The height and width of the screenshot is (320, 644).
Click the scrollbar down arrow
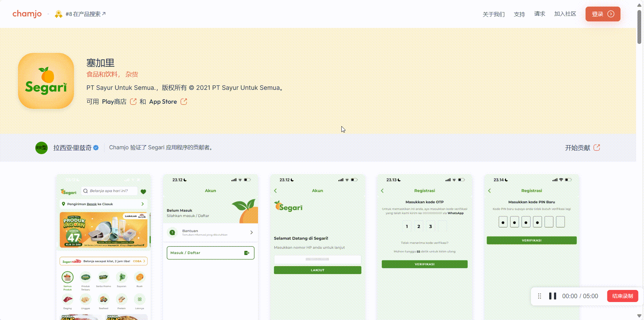click(639, 316)
